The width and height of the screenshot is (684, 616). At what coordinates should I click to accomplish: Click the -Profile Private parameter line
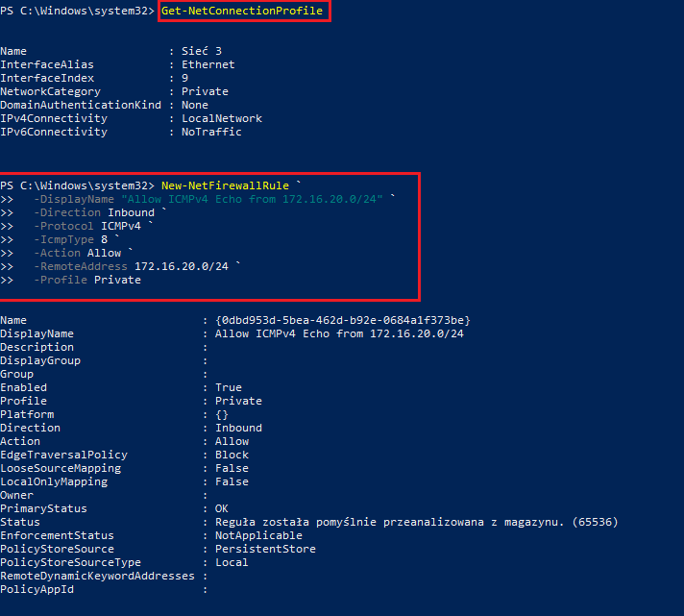pyautogui.click(x=86, y=280)
